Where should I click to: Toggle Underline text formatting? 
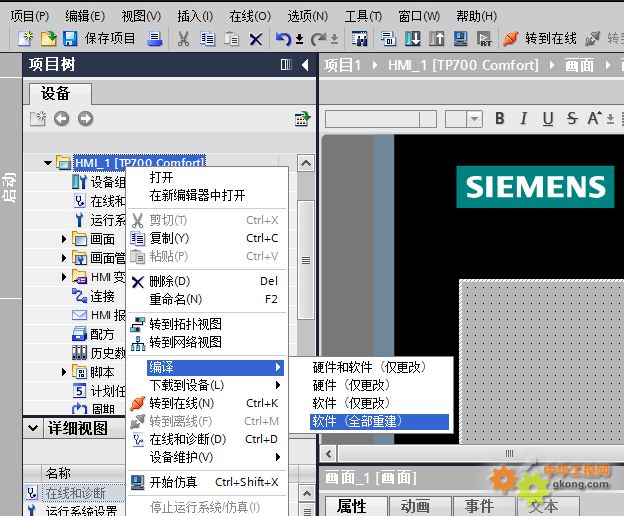548,118
